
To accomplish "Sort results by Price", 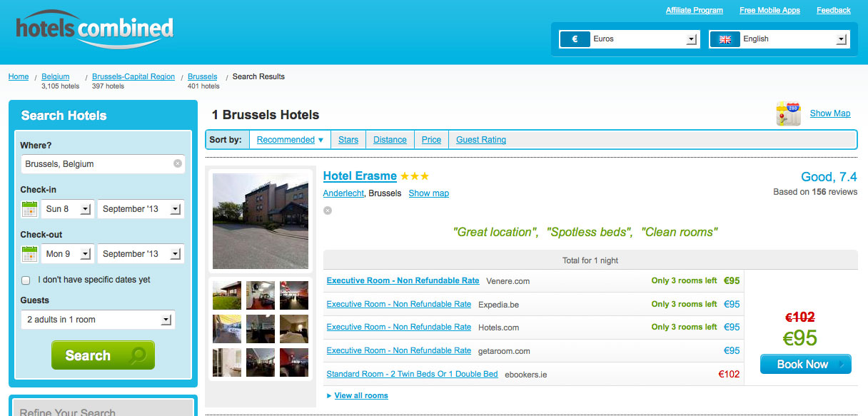I will click(431, 140).
